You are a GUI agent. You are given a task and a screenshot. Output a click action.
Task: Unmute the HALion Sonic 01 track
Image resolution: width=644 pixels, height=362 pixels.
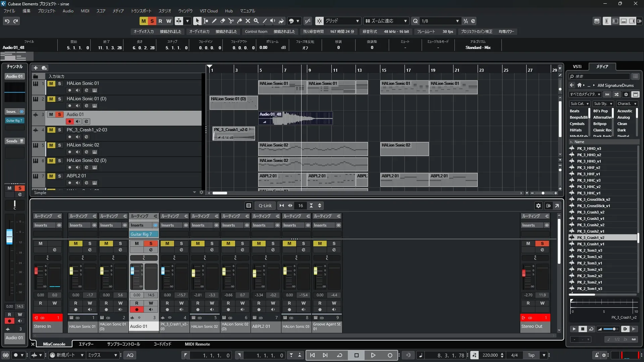tap(51, 83)
